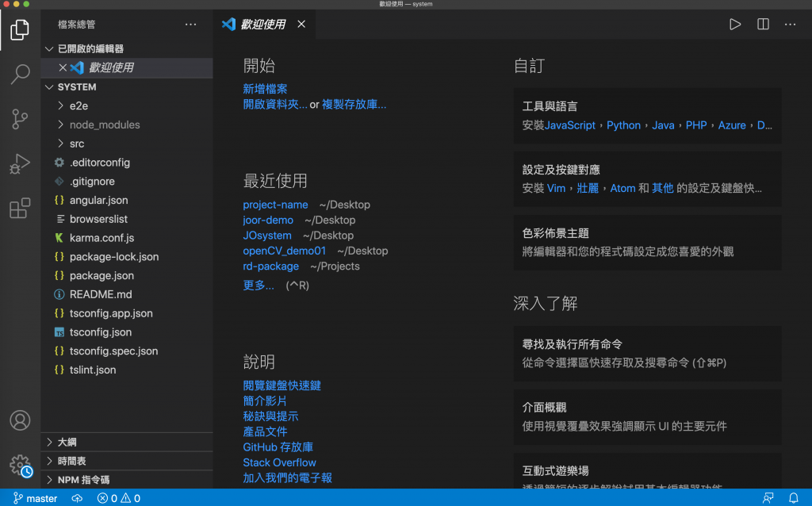Open 閱覽鍵盤快速鍵 help link

(282, 385)
